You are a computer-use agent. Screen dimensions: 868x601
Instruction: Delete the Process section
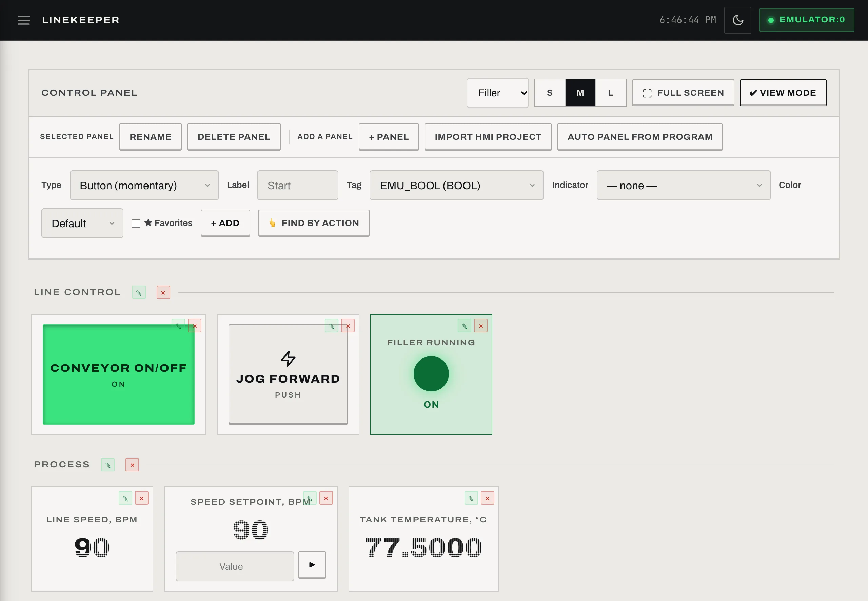[x=132, y=465]
